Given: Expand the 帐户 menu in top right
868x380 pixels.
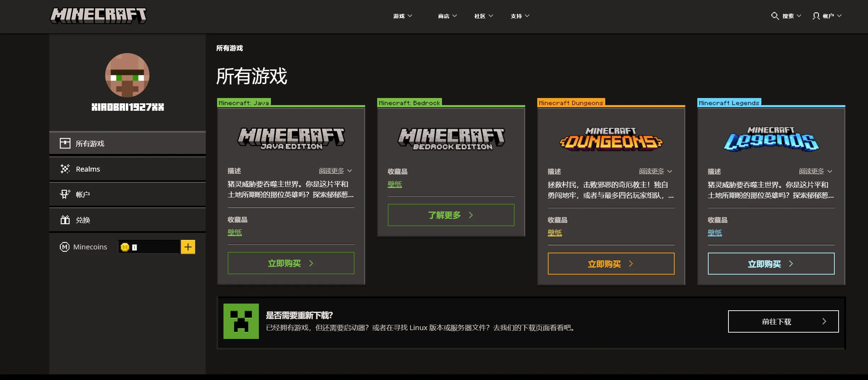Looking at the screenshot, I should (x=827, y=16).
